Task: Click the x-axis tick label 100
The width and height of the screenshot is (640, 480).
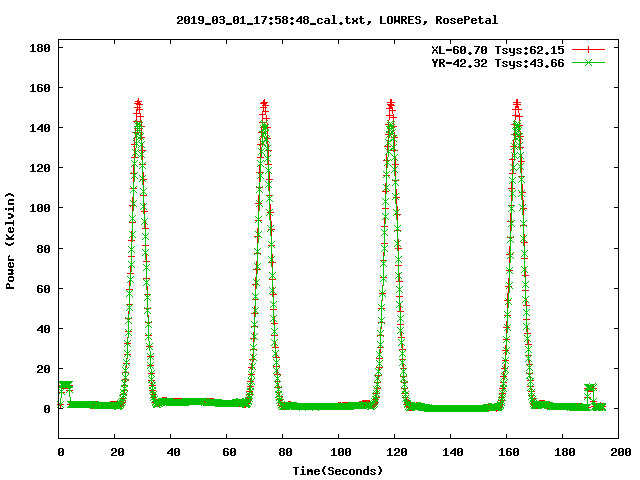Action: pyautogui.click(x=341, y=452)
